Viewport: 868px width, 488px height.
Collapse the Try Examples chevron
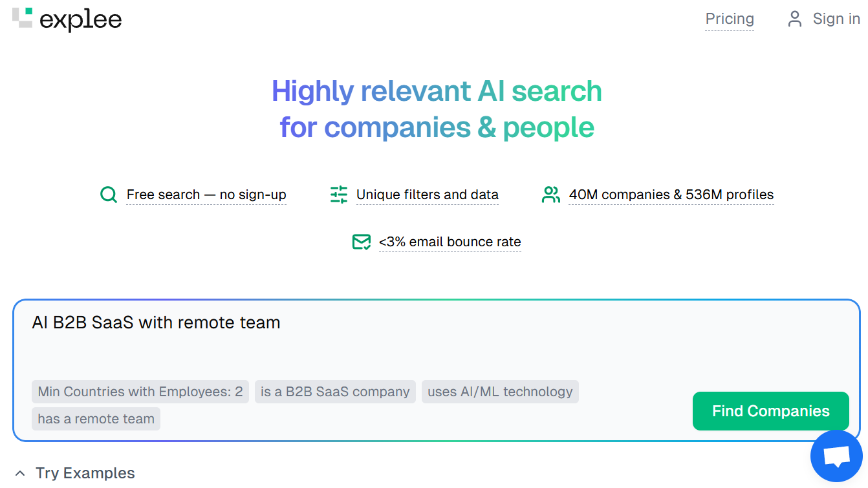coord(21,473)
